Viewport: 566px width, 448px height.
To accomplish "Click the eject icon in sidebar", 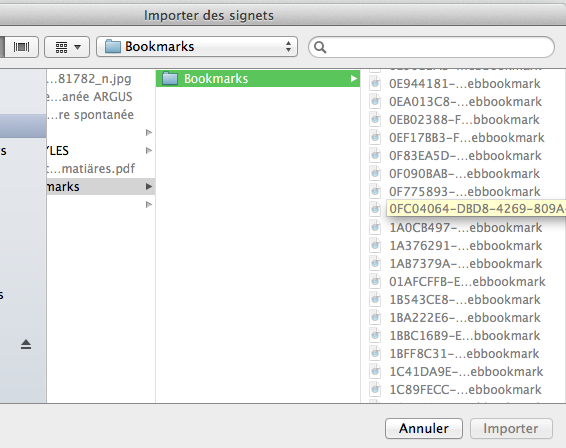I will point(26,344).
